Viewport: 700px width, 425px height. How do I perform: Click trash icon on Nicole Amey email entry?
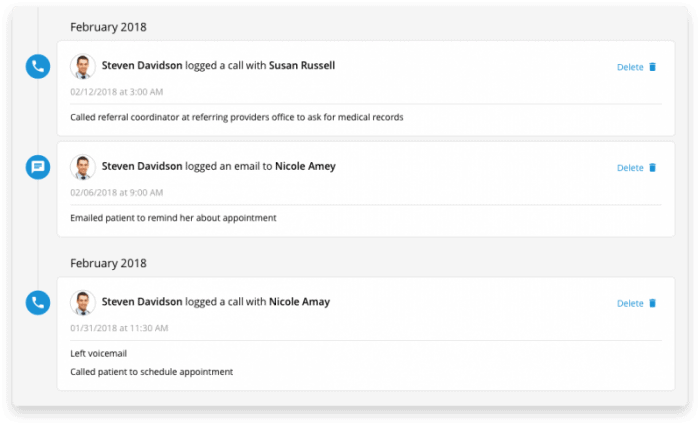click(x=652, y=168)
